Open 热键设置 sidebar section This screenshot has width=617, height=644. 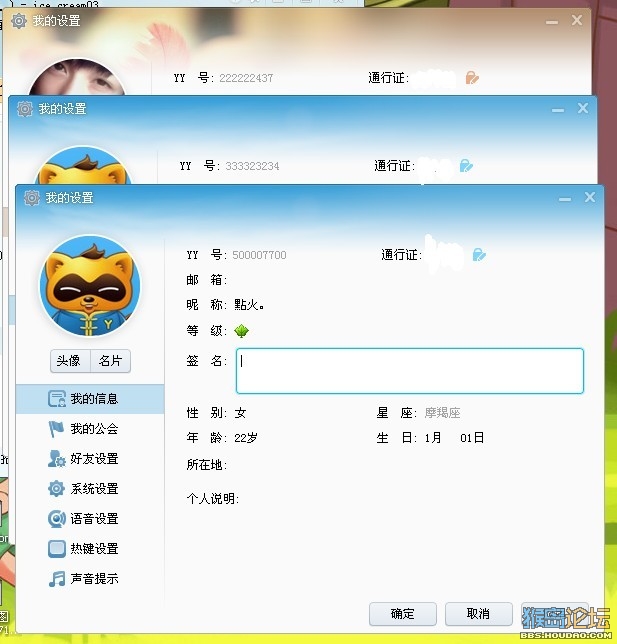point(90,549)
